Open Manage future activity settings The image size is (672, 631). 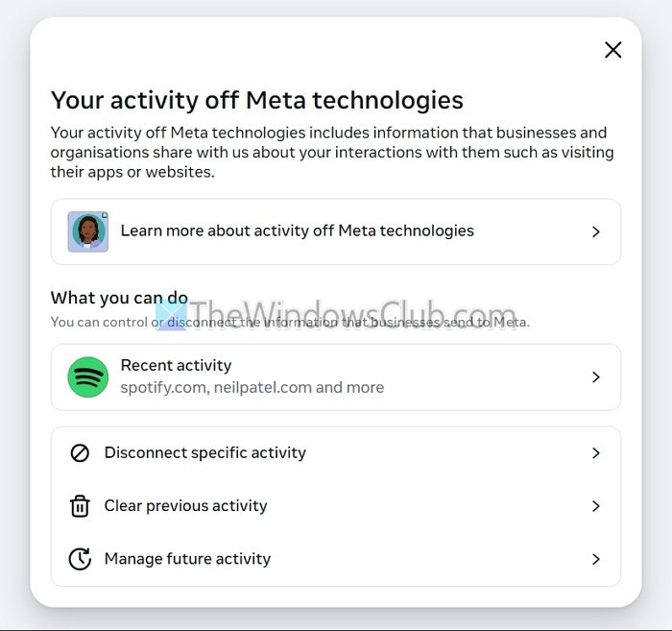pyautogui.click(x=187, y=558)
